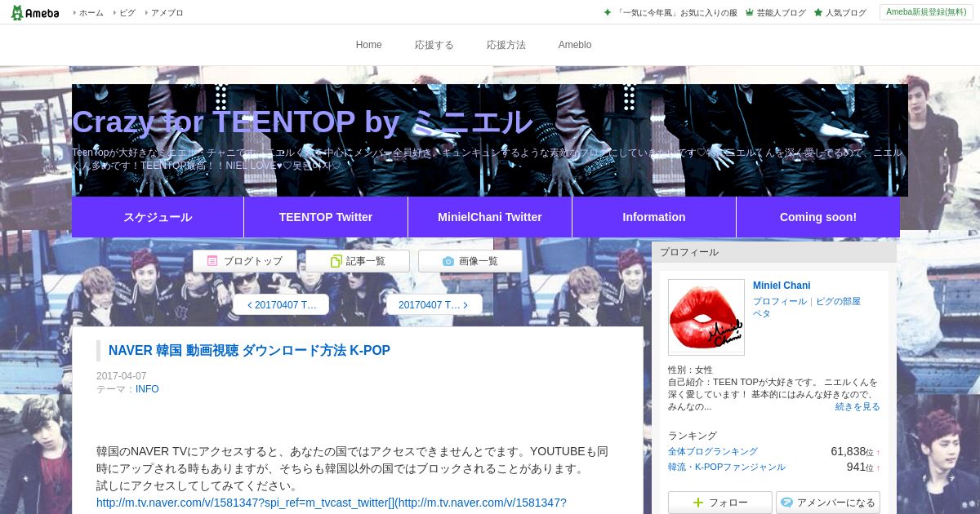Open the スケジュール tab
Viewport: 980px width, 514px height.
pyautogui.click(x=158, y=217)
